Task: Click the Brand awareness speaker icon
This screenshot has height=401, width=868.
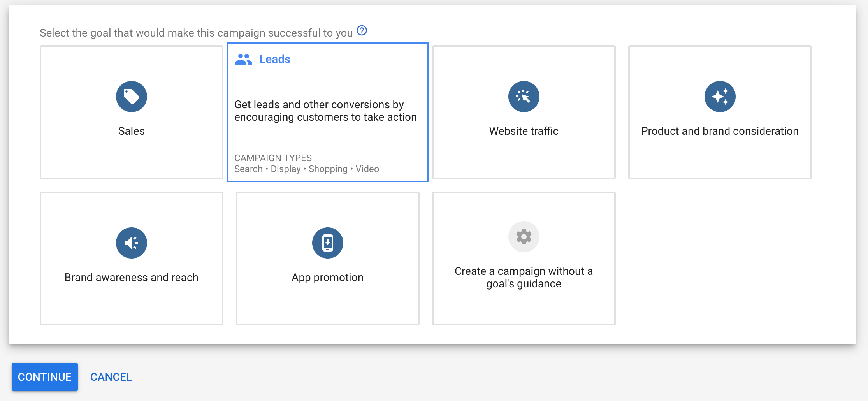Action: click(x=131, y=242)
